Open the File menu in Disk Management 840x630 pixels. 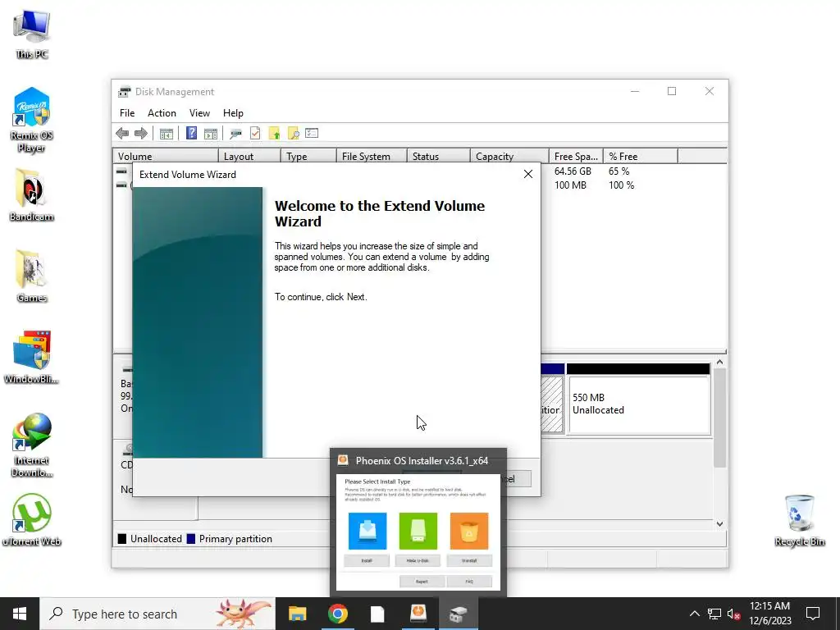127,113
